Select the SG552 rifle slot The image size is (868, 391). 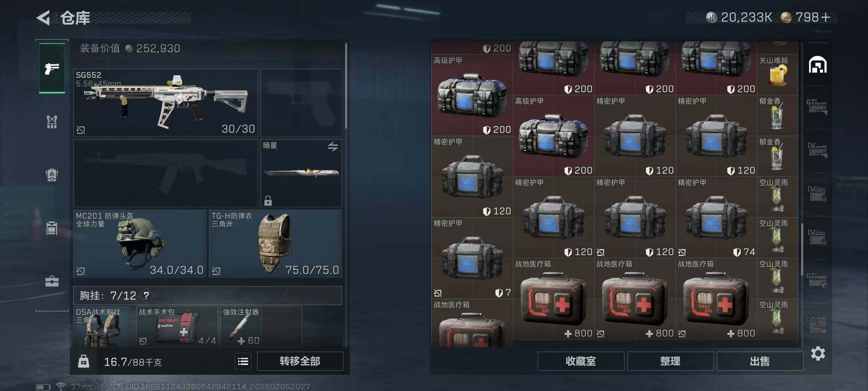[166, 103]
